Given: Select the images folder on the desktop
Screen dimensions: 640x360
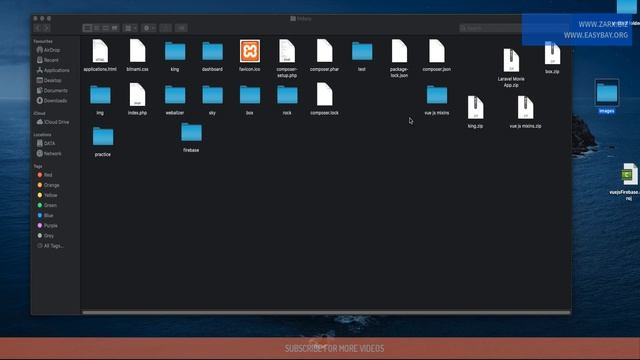Looking at the screenshot, I should 607,96.
